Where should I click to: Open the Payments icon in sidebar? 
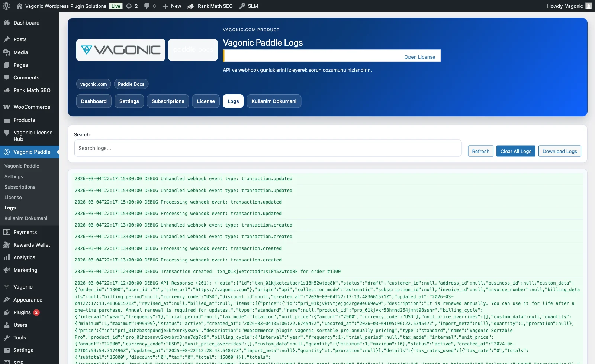7,232
